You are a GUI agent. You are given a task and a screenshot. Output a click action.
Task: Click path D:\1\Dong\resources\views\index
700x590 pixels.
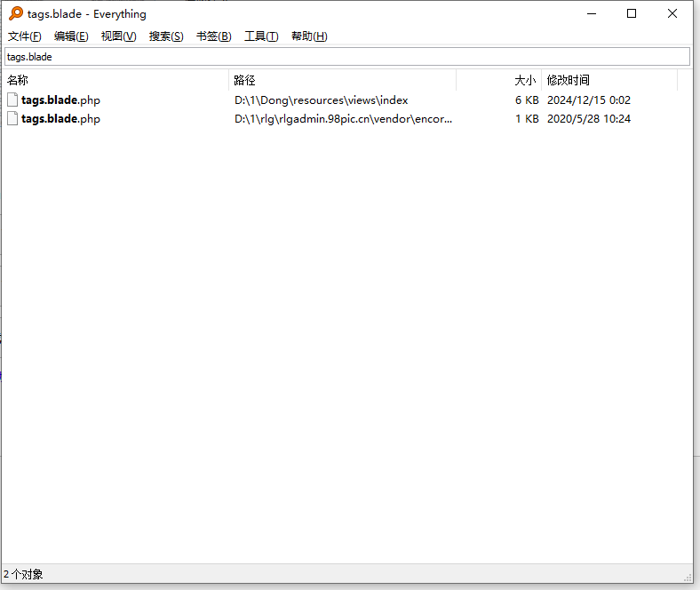321,100
